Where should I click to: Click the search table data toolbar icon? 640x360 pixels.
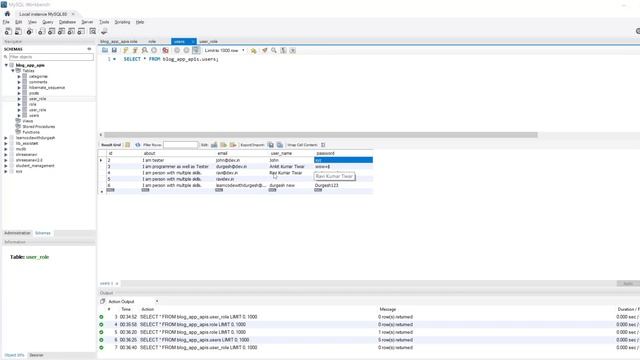click(x=93, y=31)
